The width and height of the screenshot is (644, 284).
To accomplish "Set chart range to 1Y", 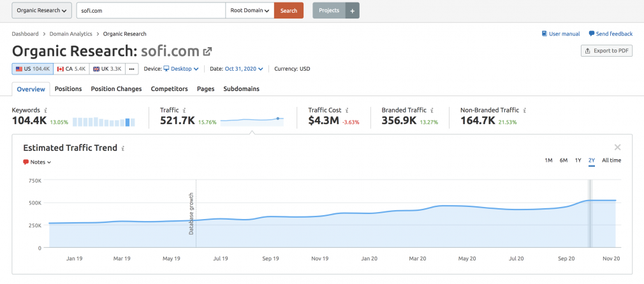I will coord(578,160).
